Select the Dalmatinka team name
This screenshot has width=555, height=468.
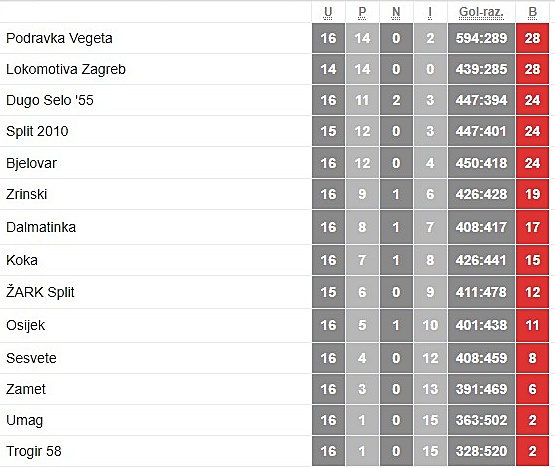41,227
